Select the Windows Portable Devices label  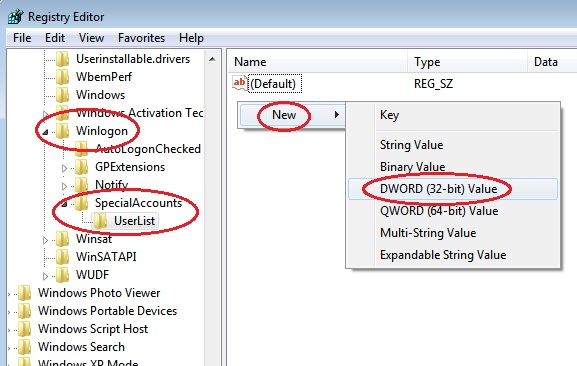[107, 311]
